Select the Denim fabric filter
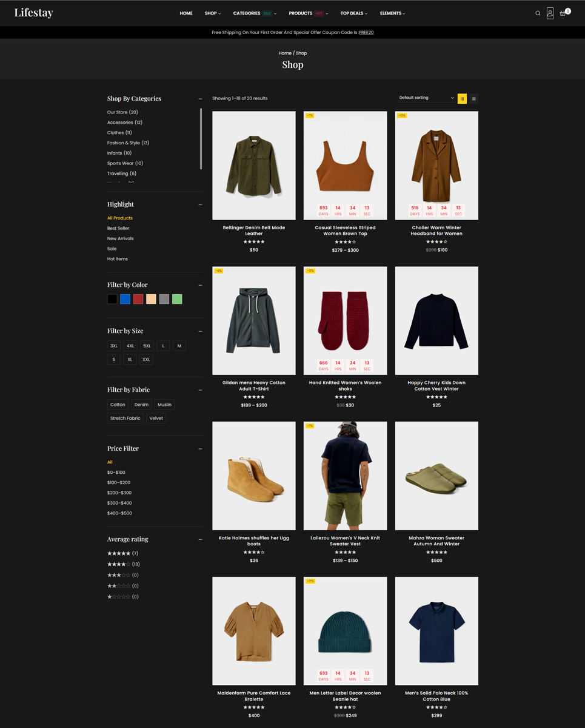This screenshot has height=728, width=585. coord(141,405)
